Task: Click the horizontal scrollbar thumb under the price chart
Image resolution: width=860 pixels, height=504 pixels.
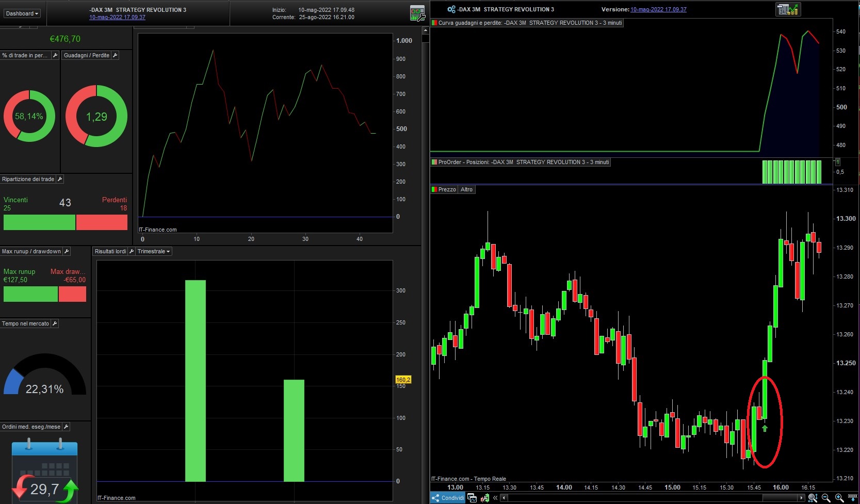Action: coord(780,498)
